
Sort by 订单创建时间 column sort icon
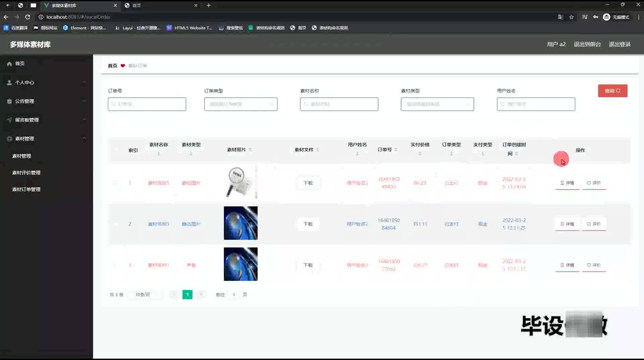point(517,153)
